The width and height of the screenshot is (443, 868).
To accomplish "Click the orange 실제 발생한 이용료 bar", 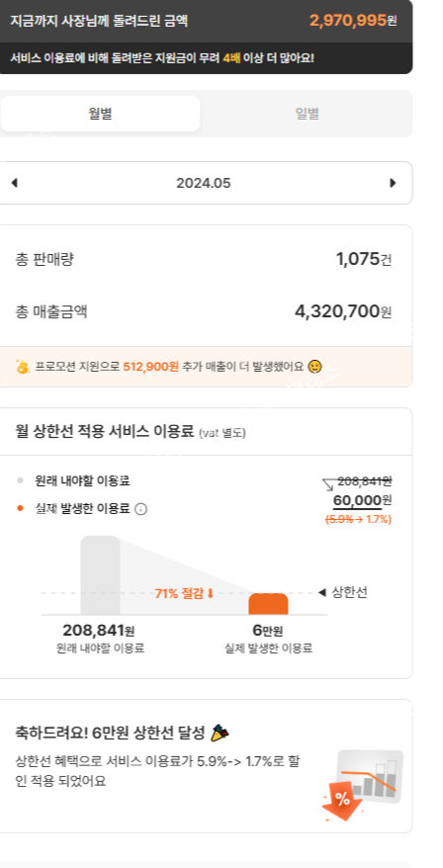I will (x=268, y=604).
